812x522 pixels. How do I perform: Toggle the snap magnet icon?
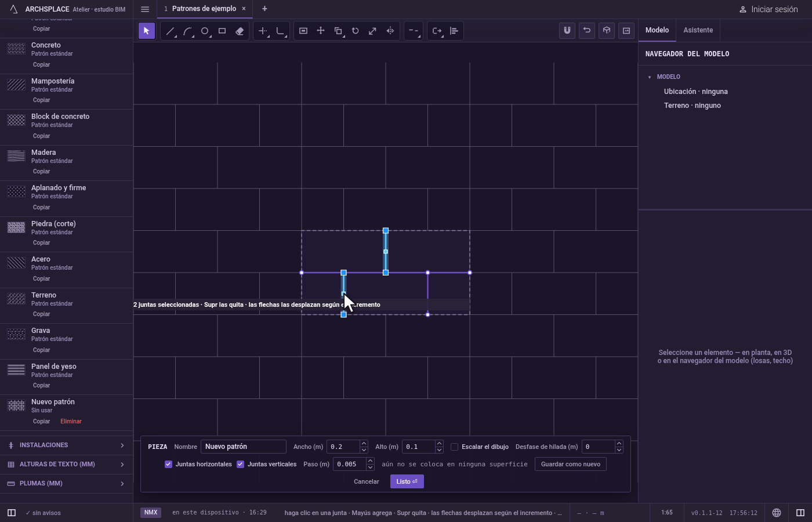point(567,31)
